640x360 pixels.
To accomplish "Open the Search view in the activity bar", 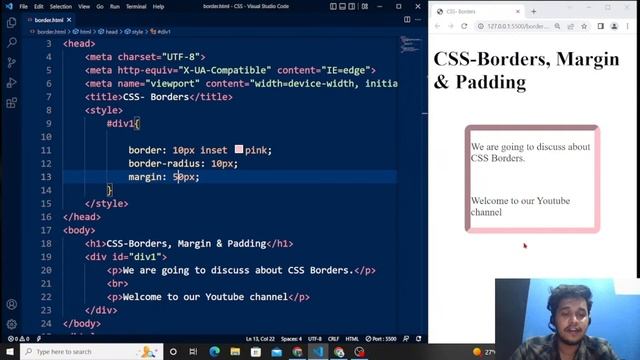I will click(11, 42).
